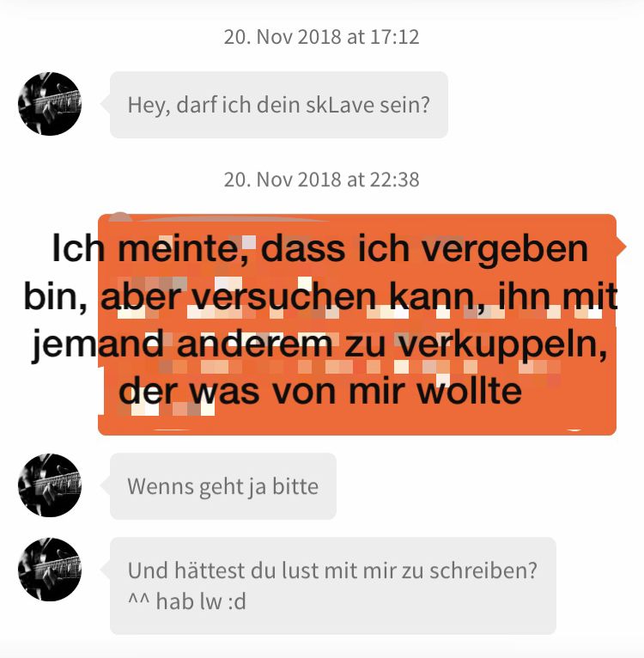The width and height of the screenshot is (644, 658).
Task: Click the 22:38 timestamp
Action: (x=321, y=180)
